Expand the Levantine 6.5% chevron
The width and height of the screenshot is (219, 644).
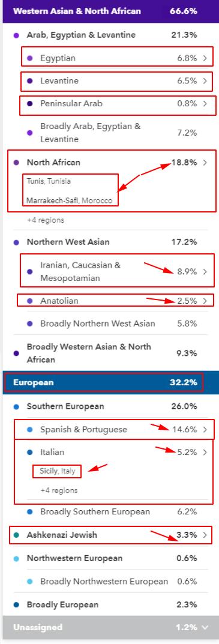pos(205,81)
